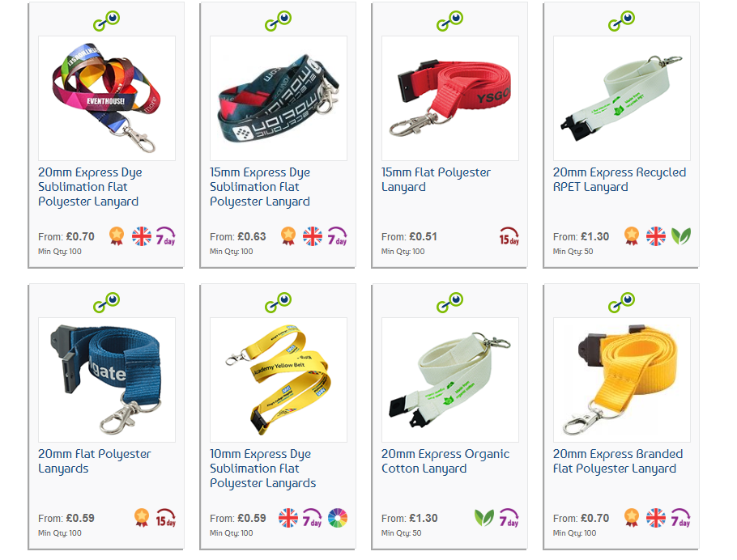The image size is (737, 560).
Task: Click full colour wheel swatch on 10mm lanyard card
Action: [x=338, y=518]
